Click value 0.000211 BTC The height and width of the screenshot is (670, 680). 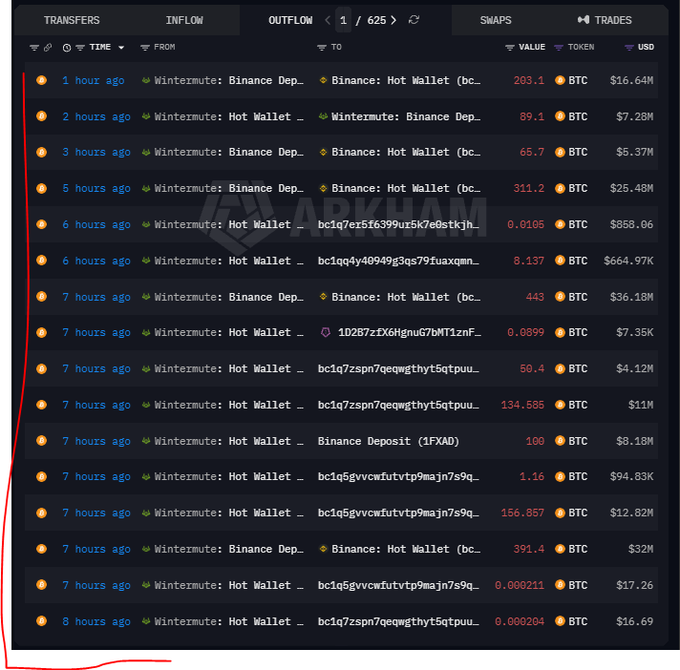[x=519, y=585]
